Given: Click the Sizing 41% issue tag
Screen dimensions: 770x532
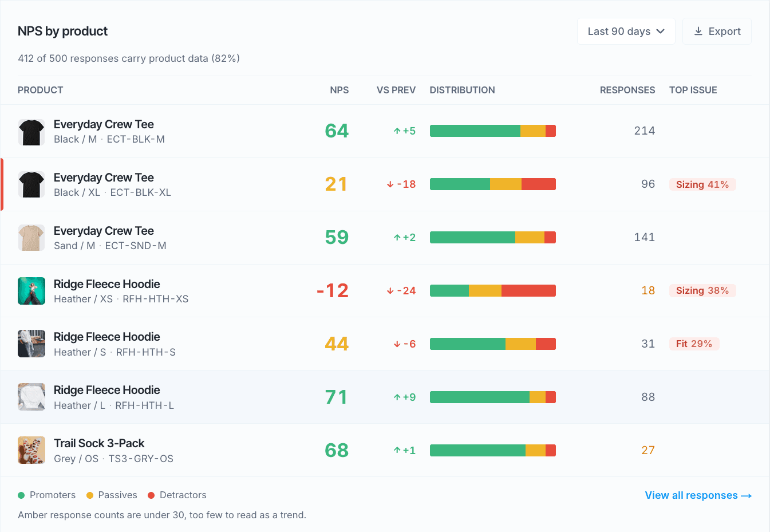Looking at the screenshot, I should [702, 184].
